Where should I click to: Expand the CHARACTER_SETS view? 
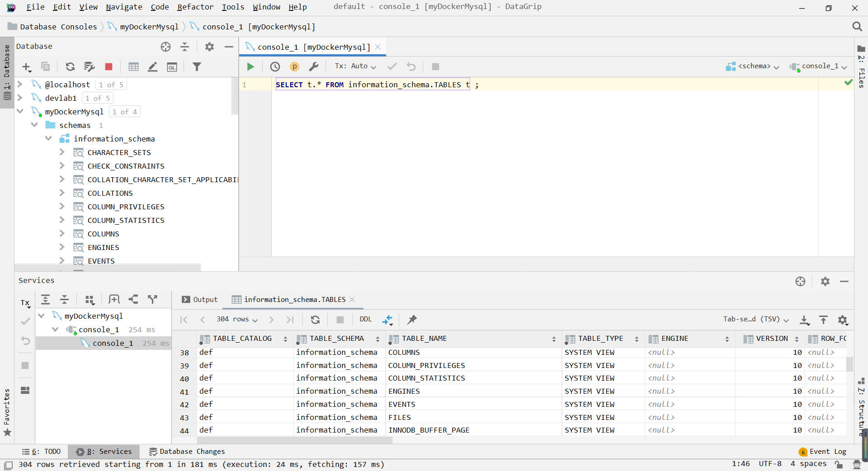tap(62, 152)
